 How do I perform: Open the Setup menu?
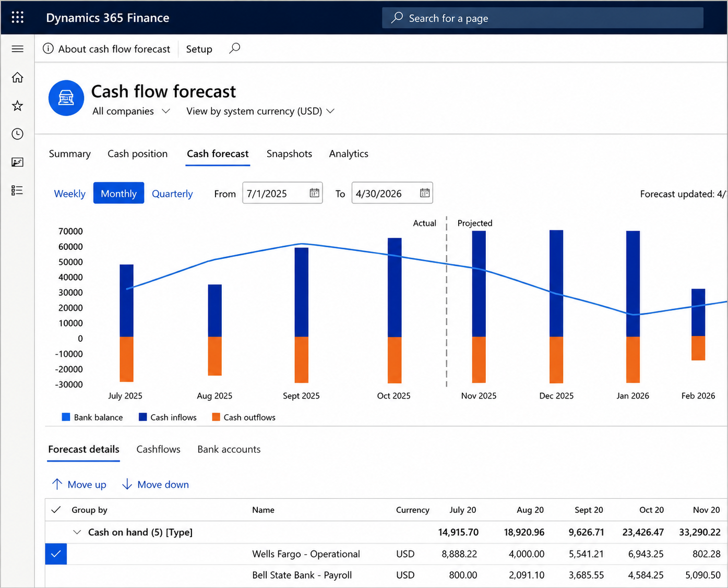199,49
